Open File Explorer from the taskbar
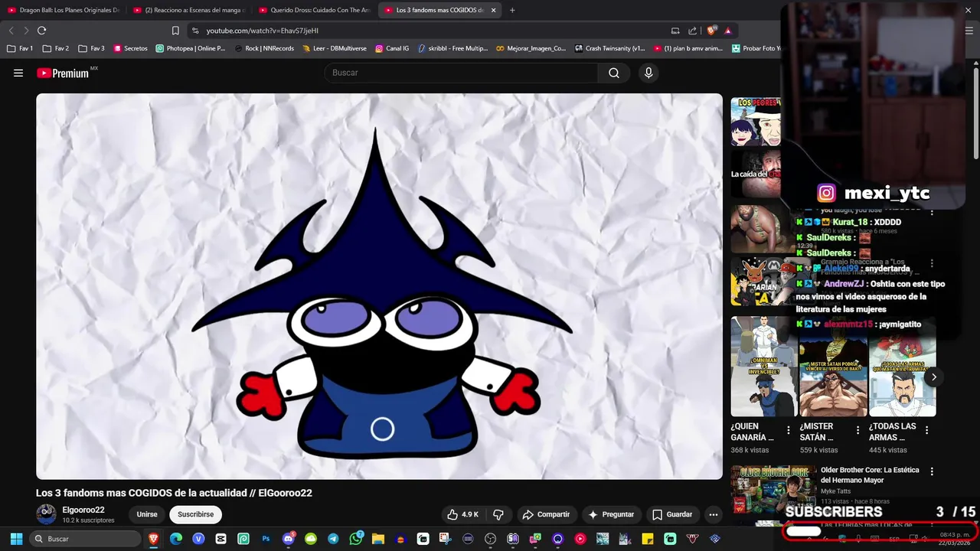Screen dimensions: 980x551 (377, 539)
